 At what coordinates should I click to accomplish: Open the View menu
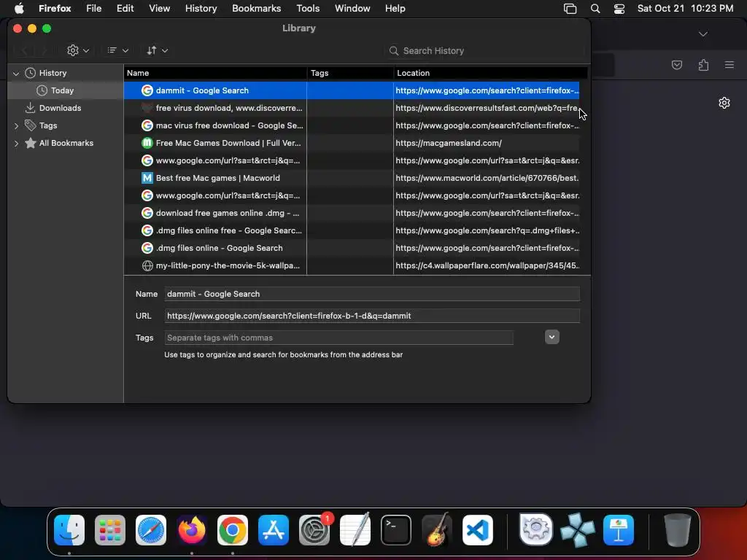[x=159, y=9]
